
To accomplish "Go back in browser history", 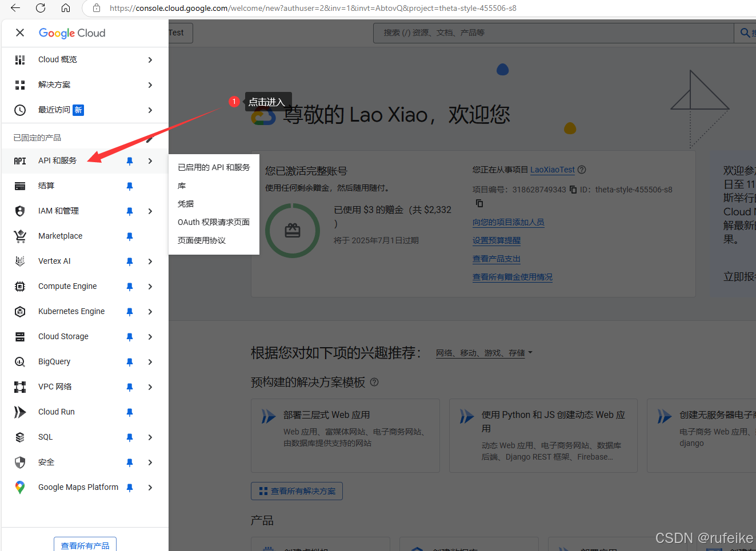I will coord(15,8).
